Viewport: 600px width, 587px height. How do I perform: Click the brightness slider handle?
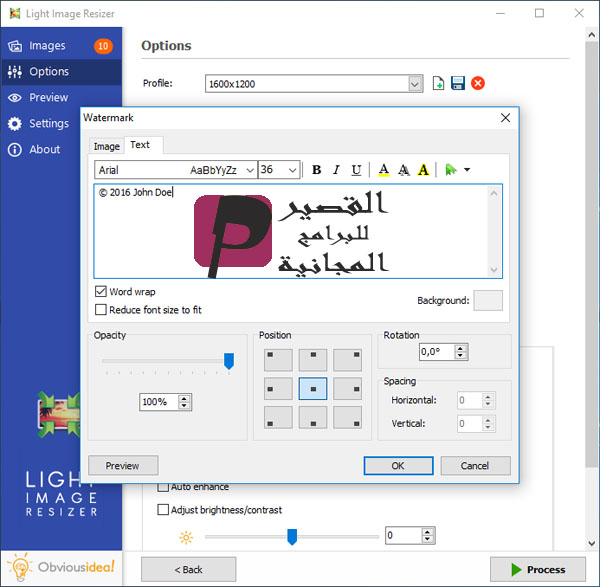pyautogui.click(x=292, y=537)
